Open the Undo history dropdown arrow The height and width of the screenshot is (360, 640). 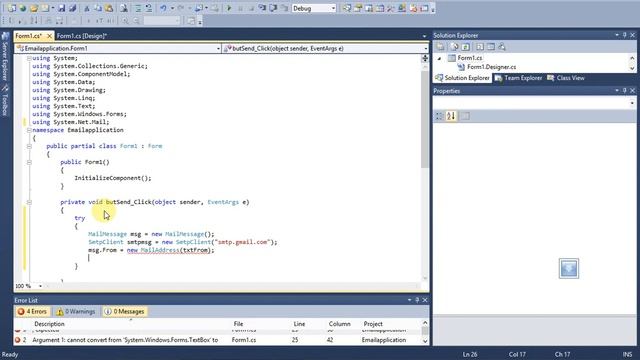click(x=172, y=8)
